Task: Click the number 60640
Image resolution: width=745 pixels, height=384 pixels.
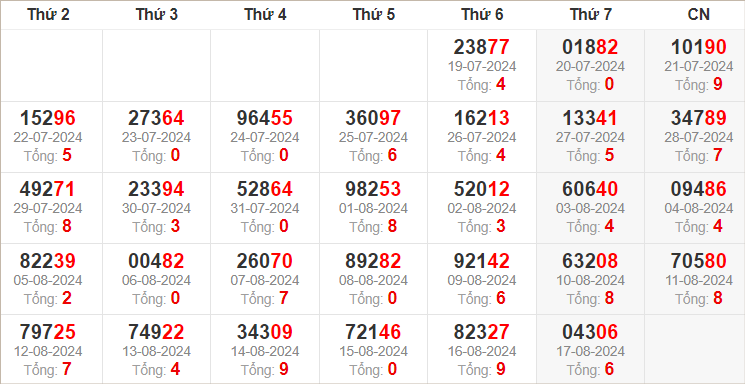Action: point(590,190)
